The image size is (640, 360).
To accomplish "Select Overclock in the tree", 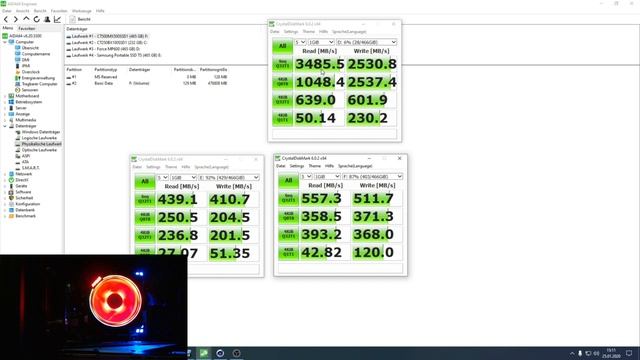I will pos(31,72).
